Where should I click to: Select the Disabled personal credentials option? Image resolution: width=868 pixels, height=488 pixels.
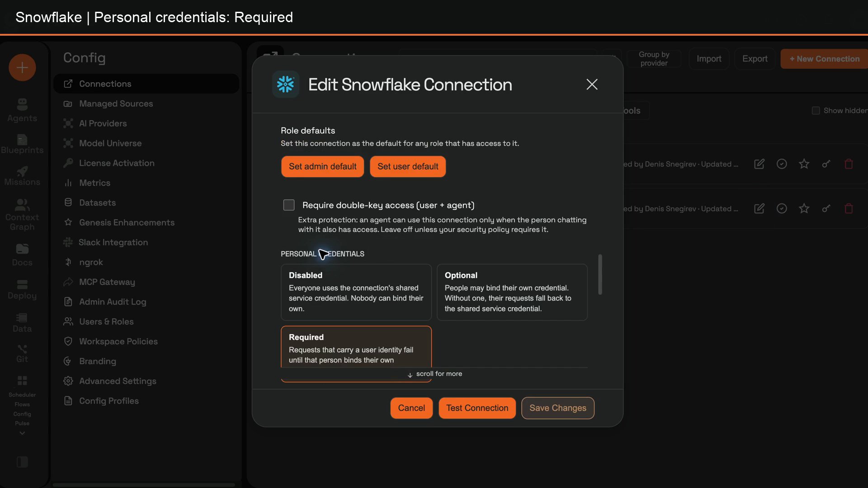356,292
